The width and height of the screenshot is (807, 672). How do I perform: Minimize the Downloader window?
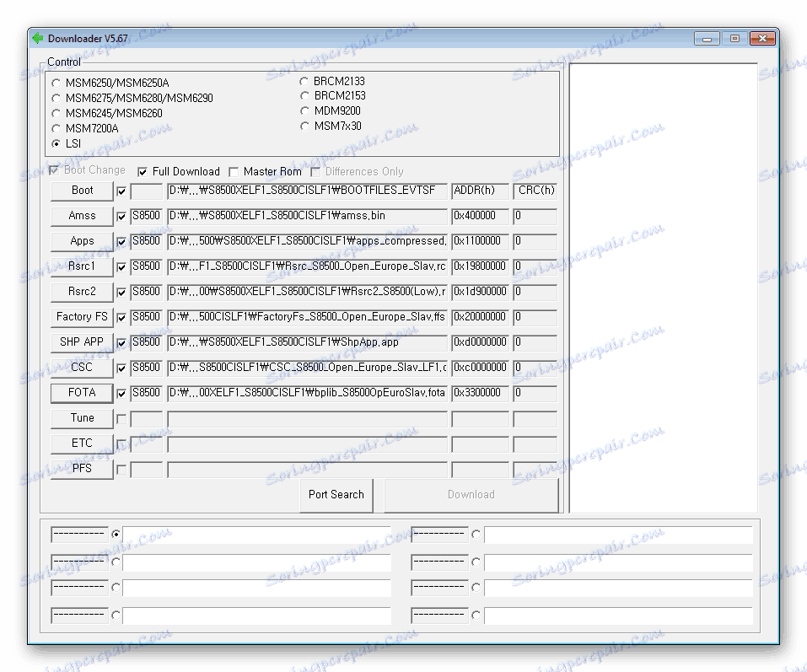click(707, 39)
